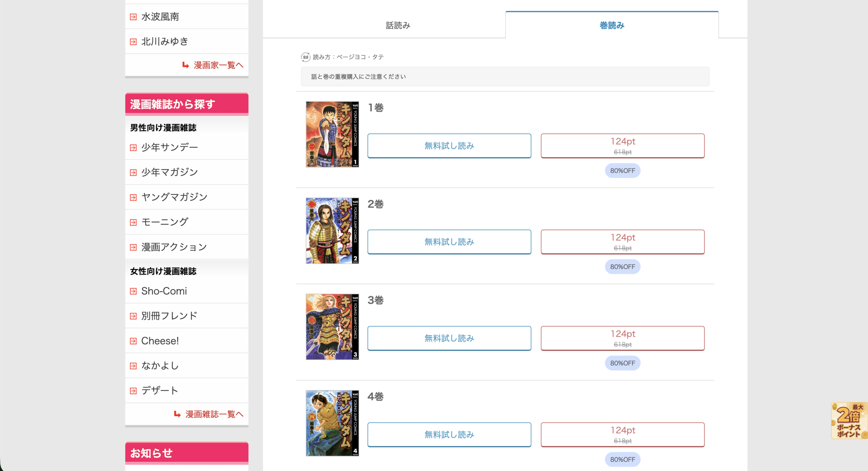Click arrow icon beside 少年サンデー
This screenshot has width=868, height=471.
tap(133, 148)
